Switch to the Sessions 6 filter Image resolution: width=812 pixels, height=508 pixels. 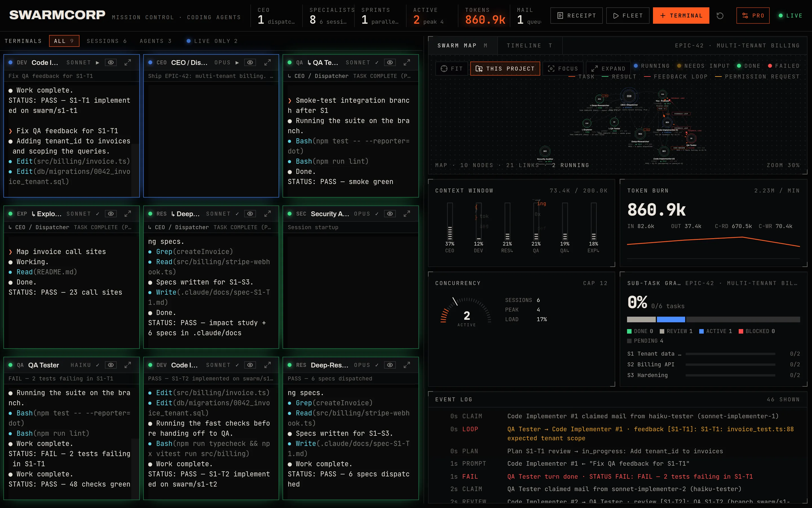pos(107,41)
